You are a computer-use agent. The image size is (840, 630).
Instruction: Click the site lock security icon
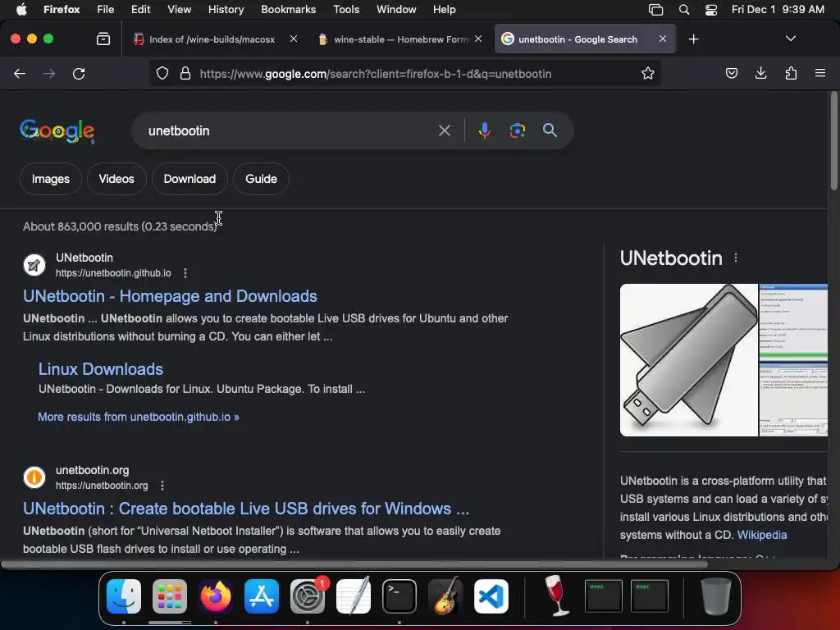(x=185, y=73)
